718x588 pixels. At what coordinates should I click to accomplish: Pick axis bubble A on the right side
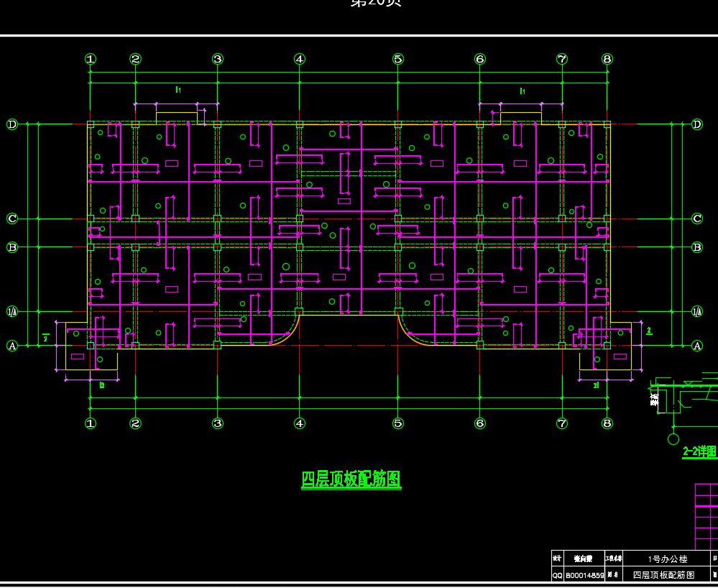[x=696, y=346]
